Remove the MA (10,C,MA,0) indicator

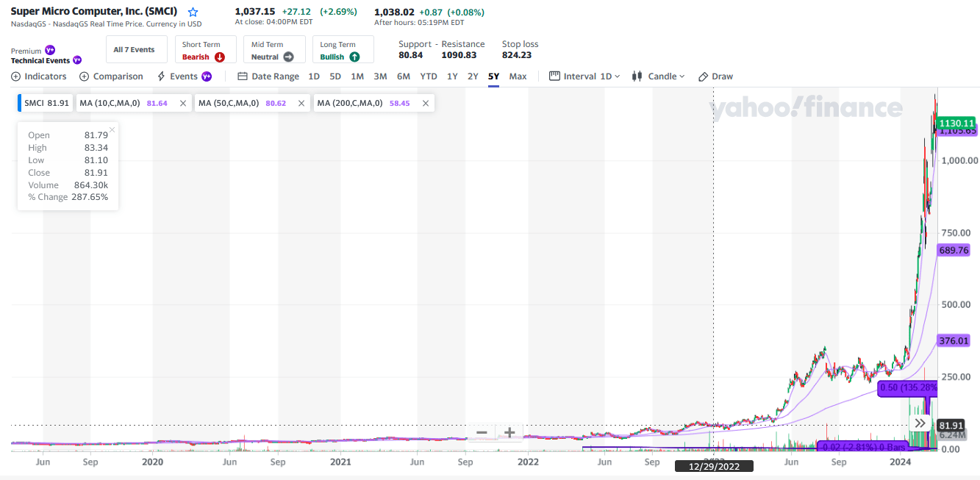coord(182,104)
